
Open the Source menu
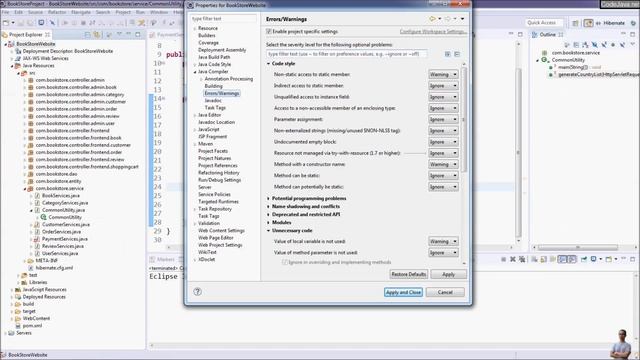click(x=35, y=12)
